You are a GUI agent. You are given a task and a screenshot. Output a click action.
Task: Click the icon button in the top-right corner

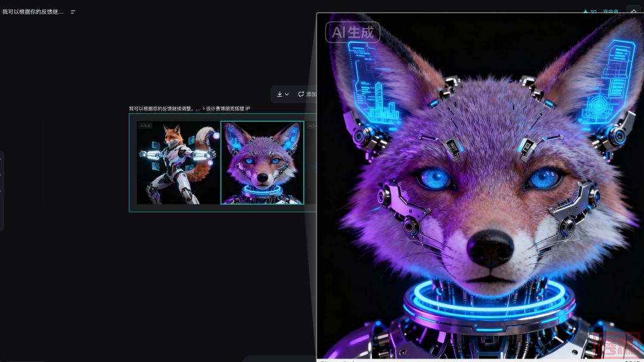(x=633, y=12)
